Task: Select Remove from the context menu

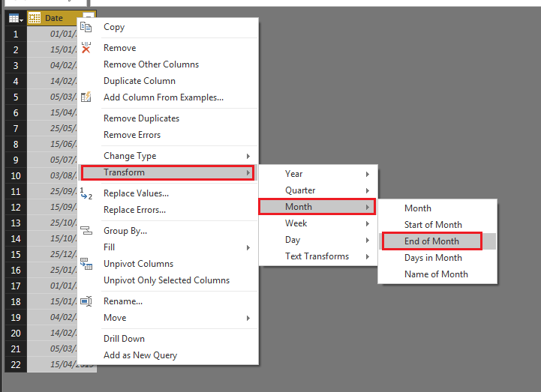Action: click(167, 48)
